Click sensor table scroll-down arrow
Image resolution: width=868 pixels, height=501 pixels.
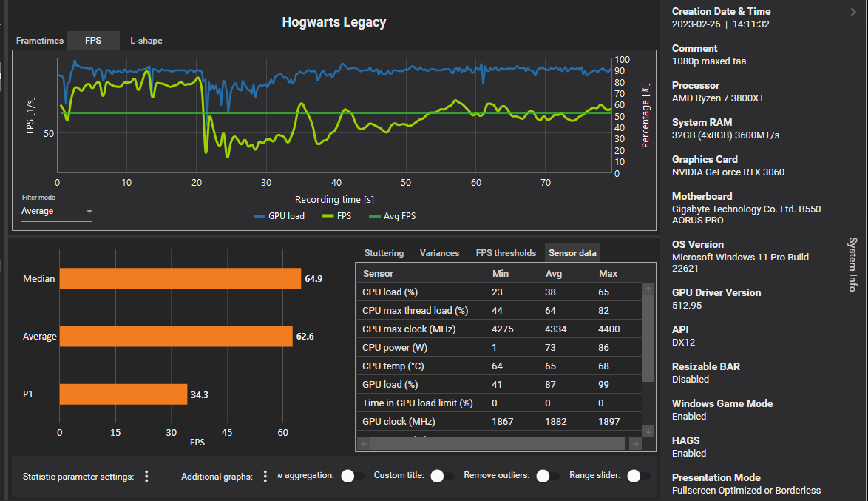648,431
